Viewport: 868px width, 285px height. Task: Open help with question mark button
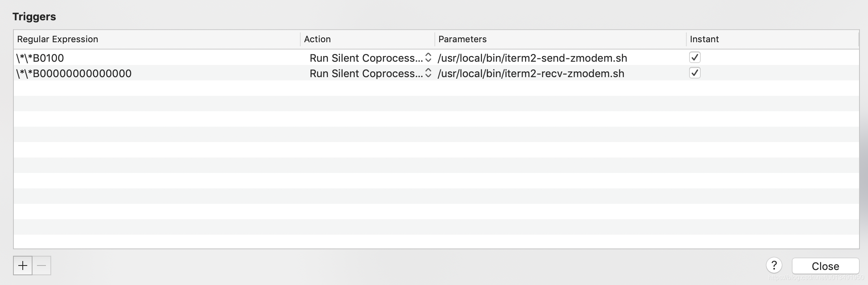[774, 266]
